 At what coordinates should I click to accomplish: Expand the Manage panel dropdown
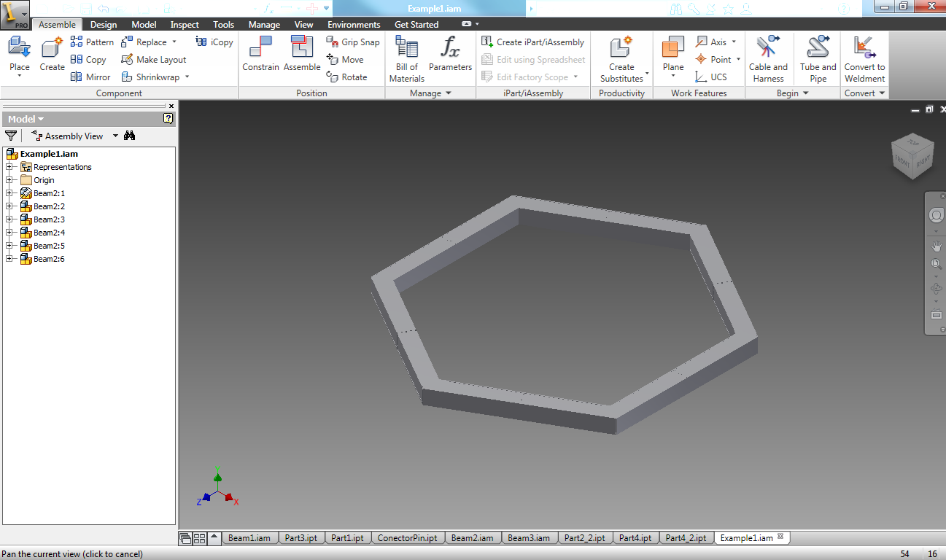tap(448, 93)
